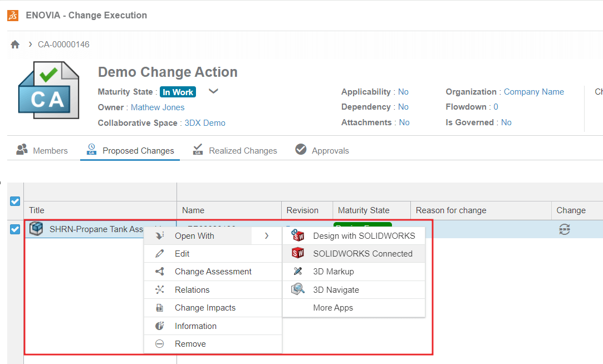603x364 pixels.
Task: Switch to the Realized Changes tab
Action: point(234,150)
